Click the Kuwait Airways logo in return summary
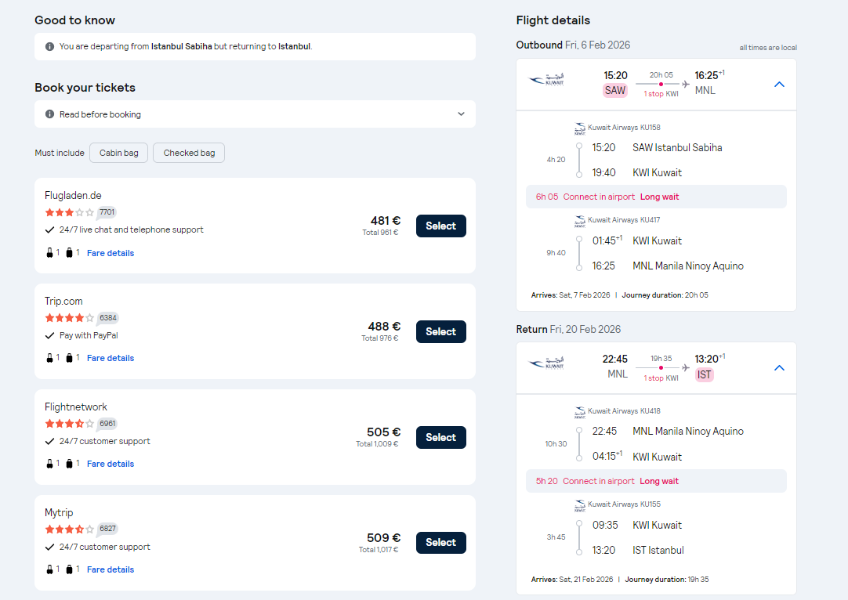 pos(547,363)
